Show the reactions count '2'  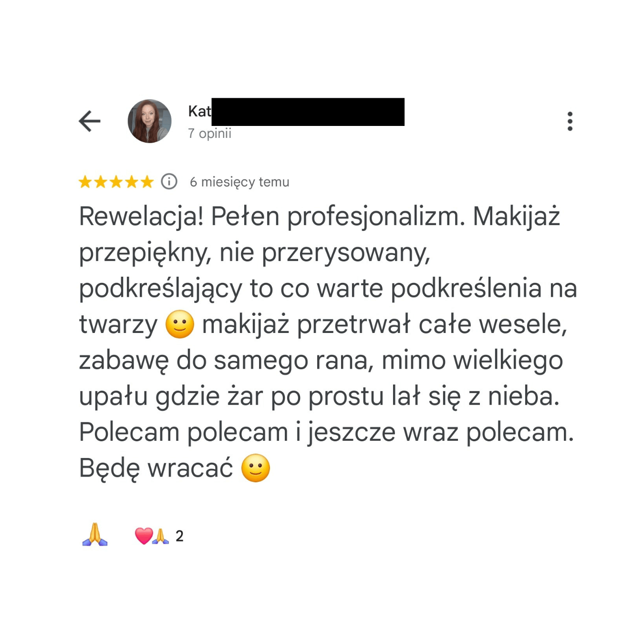179,536
